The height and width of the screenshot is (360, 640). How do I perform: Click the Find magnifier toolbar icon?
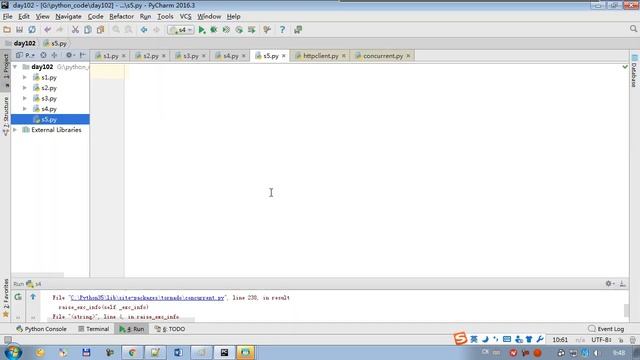coord(116,30)
